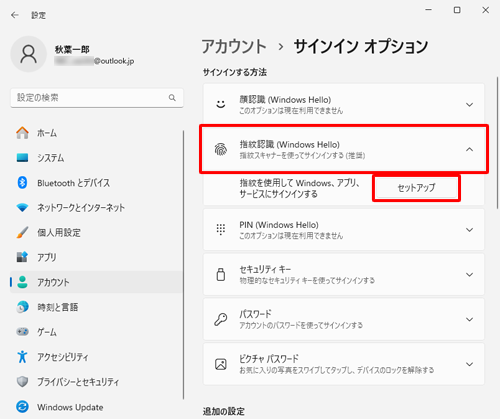Click セキュリティ キー title text

265,269
